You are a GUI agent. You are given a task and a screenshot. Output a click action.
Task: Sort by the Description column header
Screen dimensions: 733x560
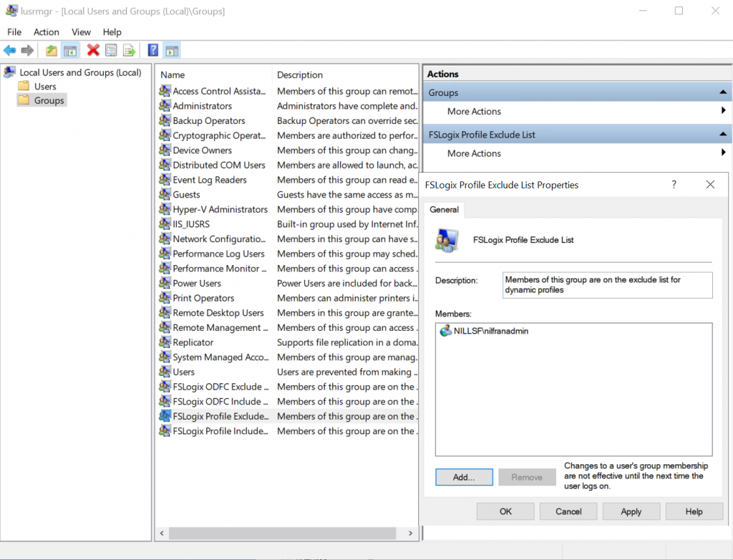click(345, 75)
